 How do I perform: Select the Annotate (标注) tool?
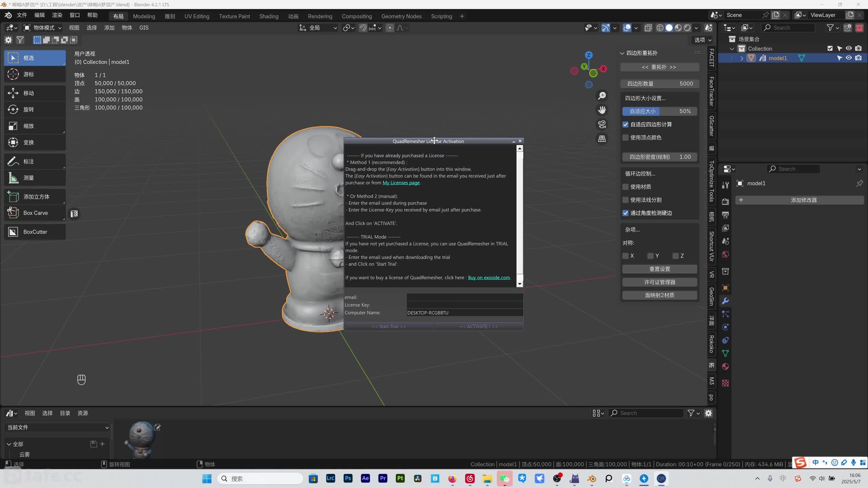coord(35,161)
